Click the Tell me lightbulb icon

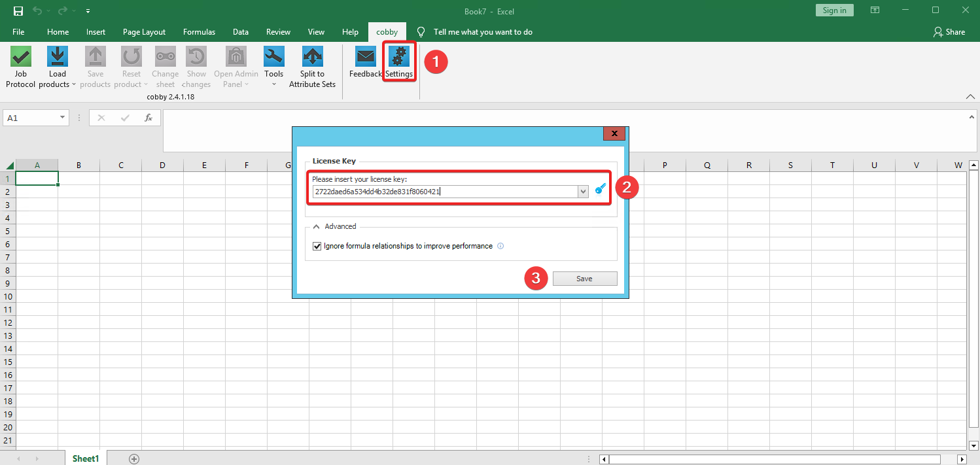coord(421,32)
